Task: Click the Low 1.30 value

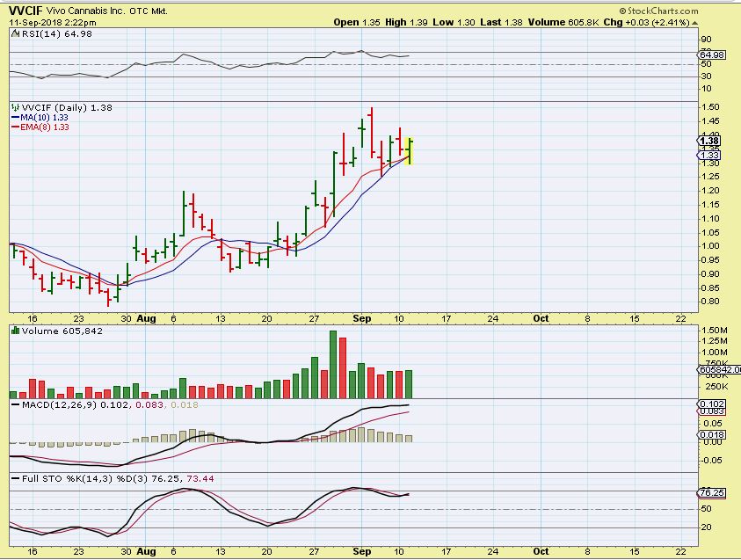Action: coord(454,22)
